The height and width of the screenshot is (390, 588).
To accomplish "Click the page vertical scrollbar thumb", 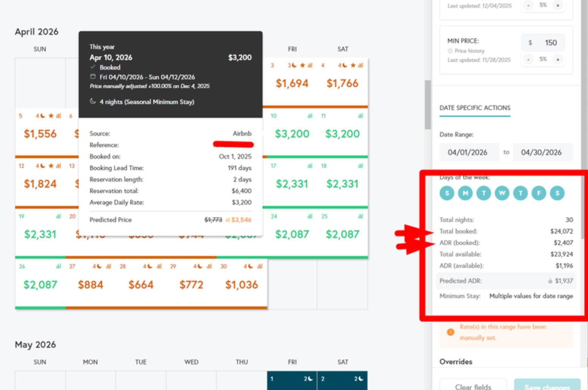I will pos(427,105).
